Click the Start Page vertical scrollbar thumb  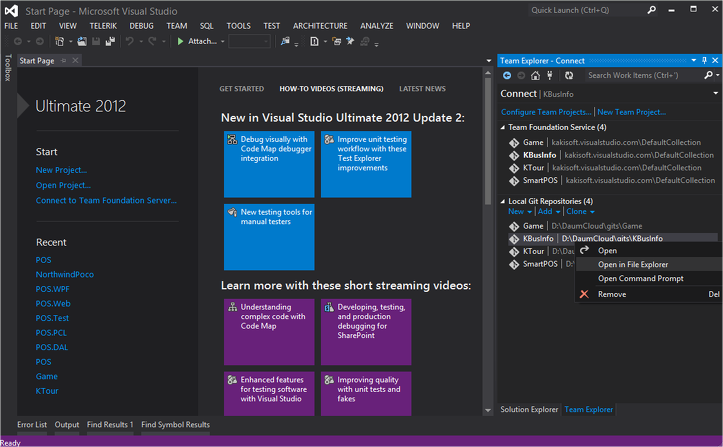[488, 141]
